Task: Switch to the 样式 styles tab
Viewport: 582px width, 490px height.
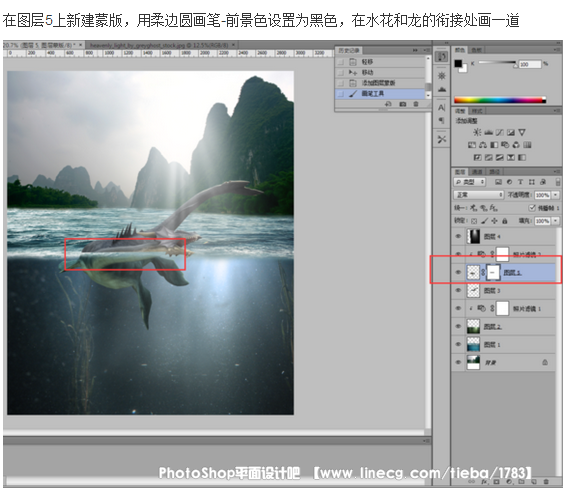Action: (477, 111)
